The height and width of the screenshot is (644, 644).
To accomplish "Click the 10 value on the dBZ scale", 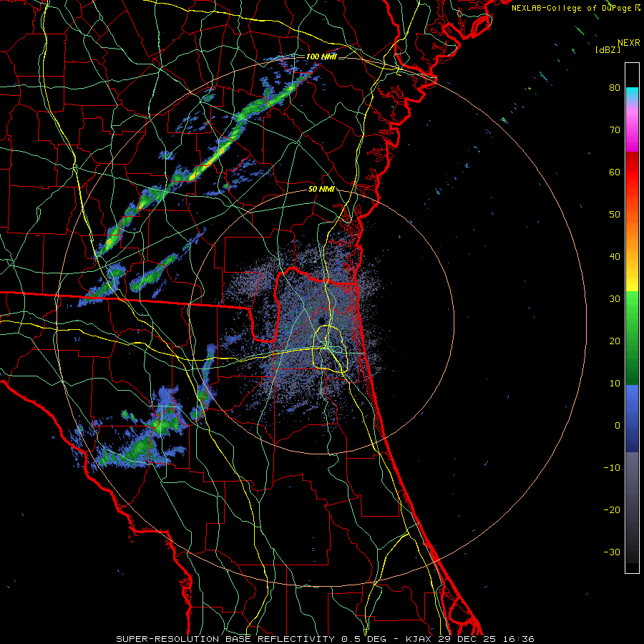I will tap(615, 384).
